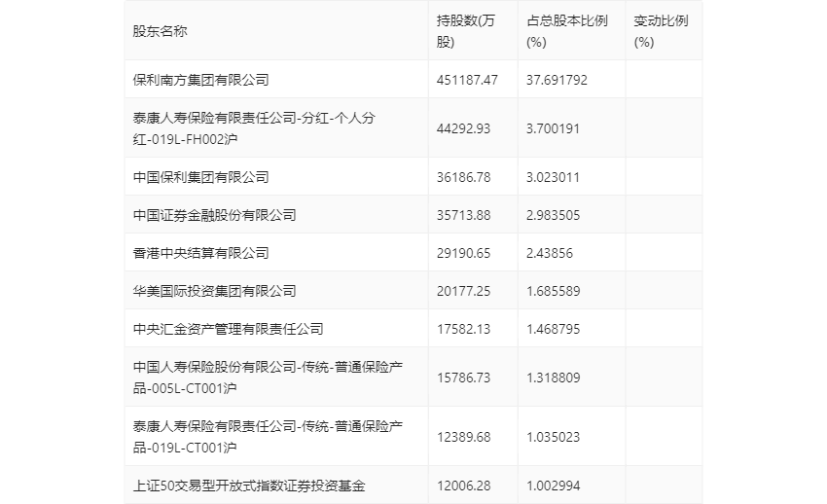
Task: Select the value 44292.93
Action: tap(463, 128)
